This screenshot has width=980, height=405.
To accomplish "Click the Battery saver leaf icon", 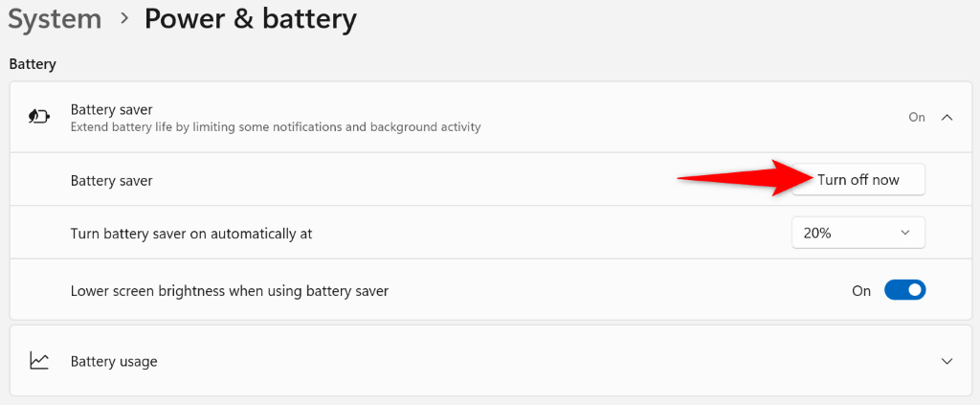I will click(x=39, y=117).
